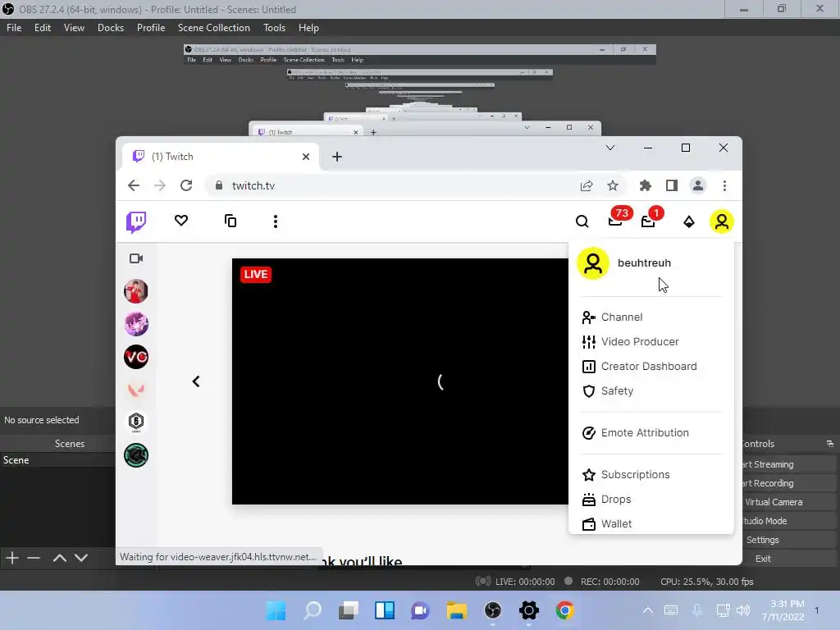Open the OBS Edit menu
Image resolution: width=840 pixels, height=630 pixels.
43,28
